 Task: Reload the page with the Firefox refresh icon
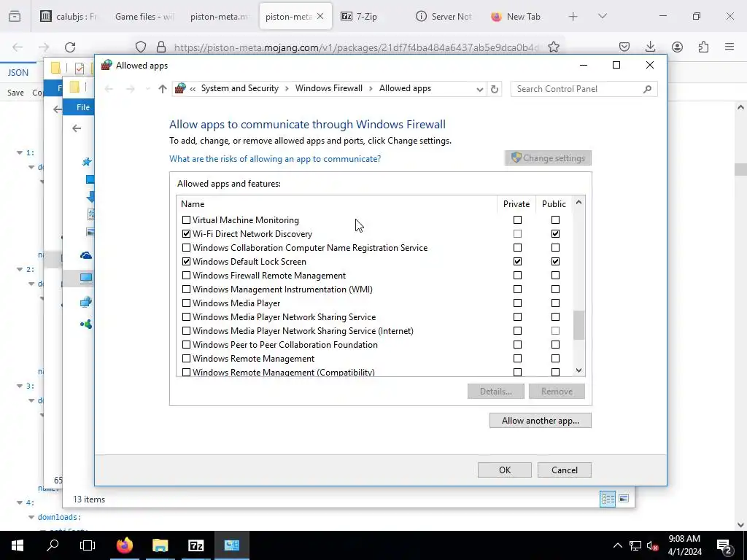coord(70,47)
